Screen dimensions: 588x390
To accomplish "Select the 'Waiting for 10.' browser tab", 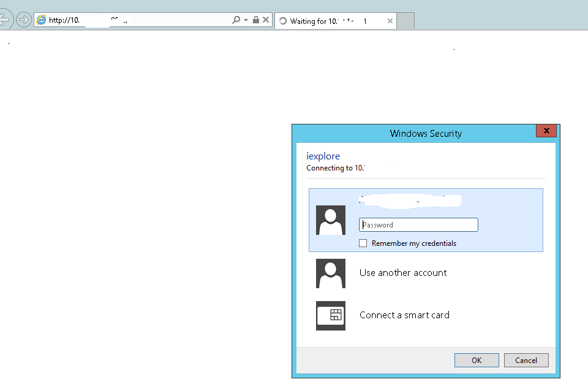I will tap(335, 21).
